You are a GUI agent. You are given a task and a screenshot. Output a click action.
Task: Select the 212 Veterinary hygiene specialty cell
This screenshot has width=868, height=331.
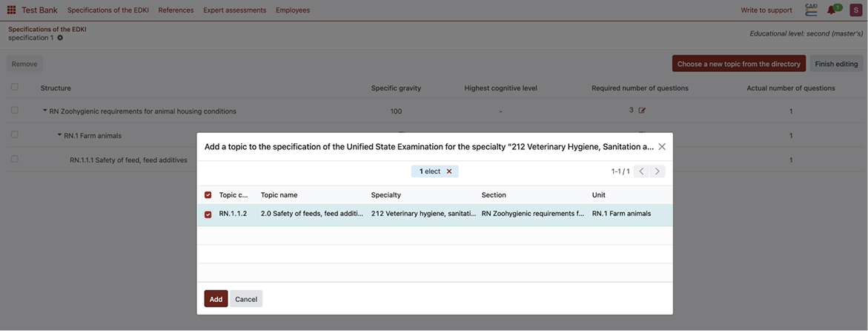point(423,214)
